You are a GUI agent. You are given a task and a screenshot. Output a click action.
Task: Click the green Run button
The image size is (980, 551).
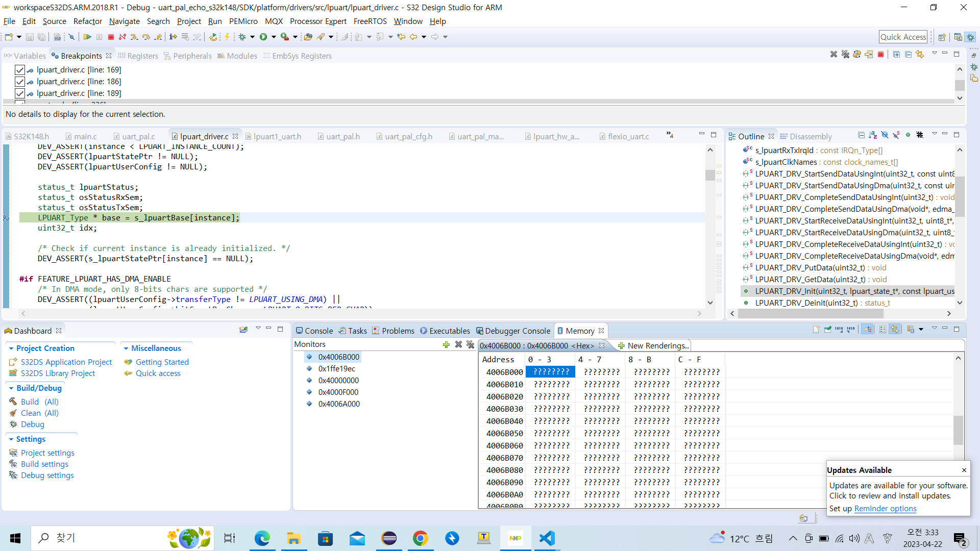(263, 37)
